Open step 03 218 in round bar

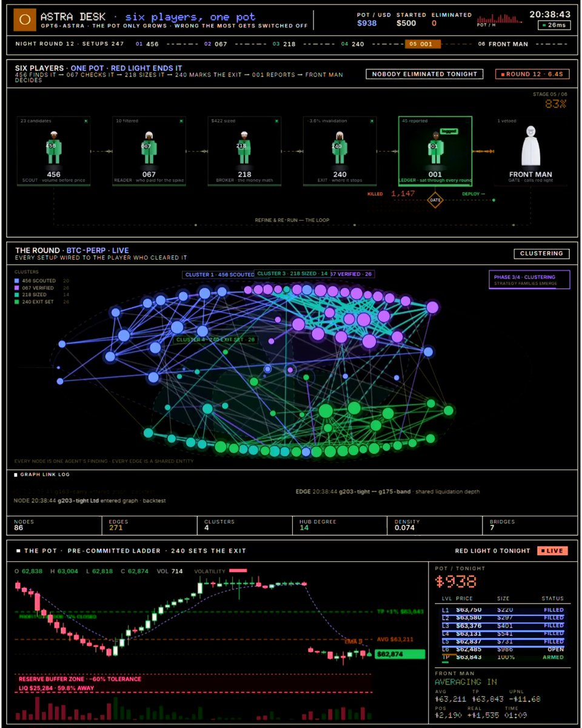(284, 44)
